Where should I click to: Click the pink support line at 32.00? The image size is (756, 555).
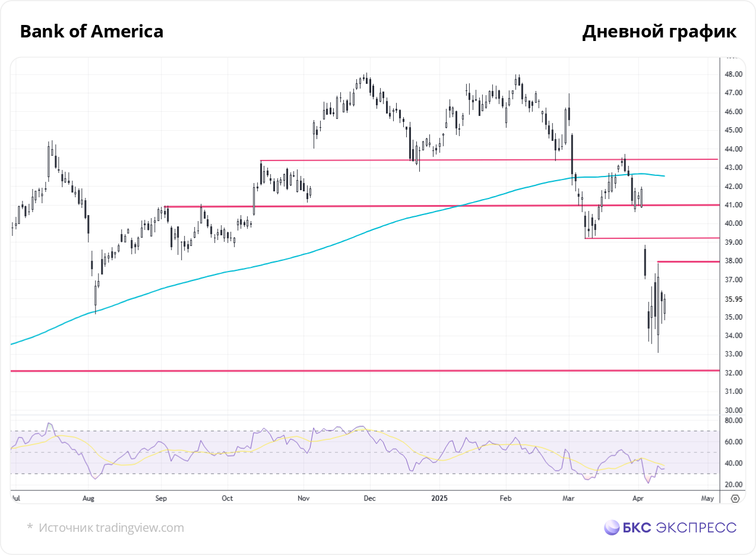(365, 371)
